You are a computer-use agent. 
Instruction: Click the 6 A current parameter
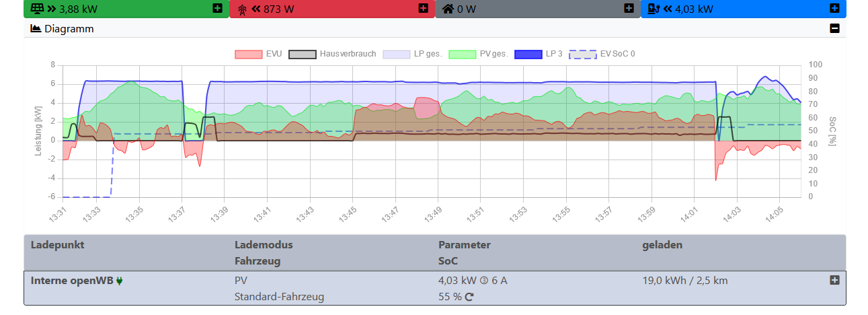coord(500,281)
